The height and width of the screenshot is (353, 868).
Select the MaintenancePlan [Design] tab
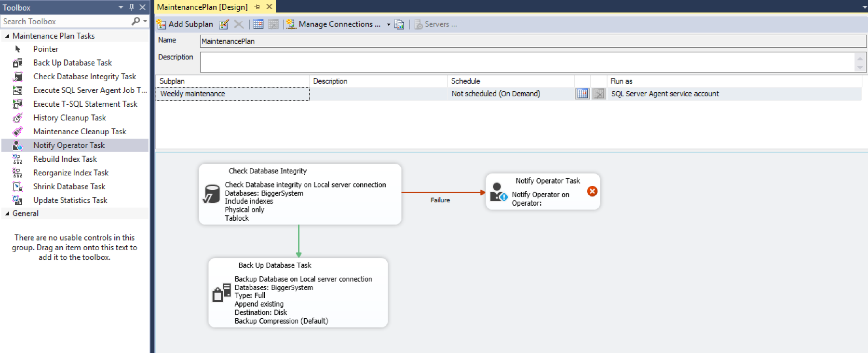pos(202,7)
